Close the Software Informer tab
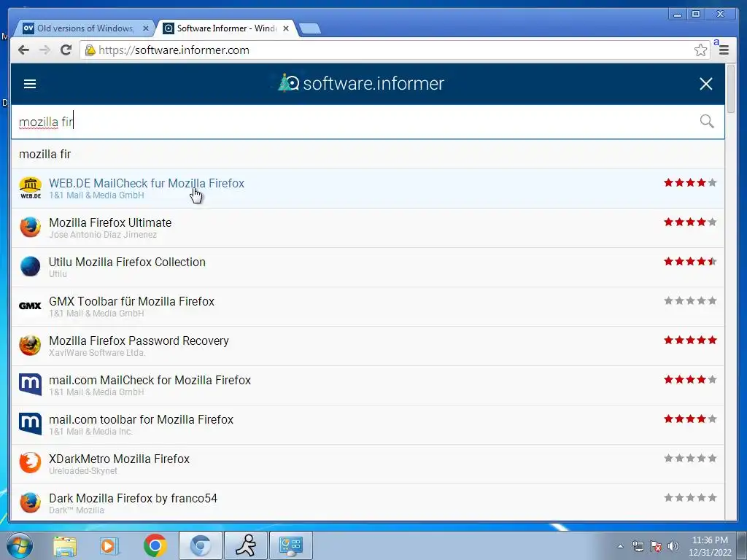 click(286, 28)
